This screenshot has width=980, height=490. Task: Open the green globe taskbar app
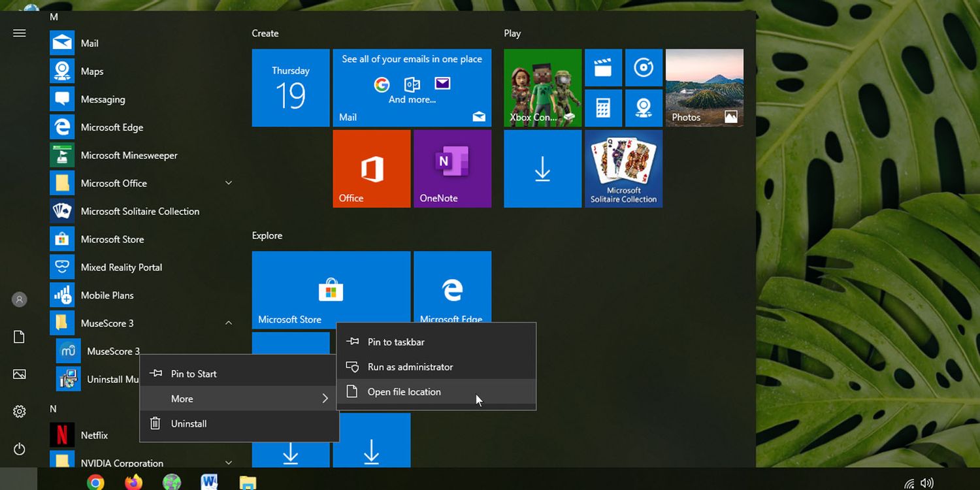point(172,482)
